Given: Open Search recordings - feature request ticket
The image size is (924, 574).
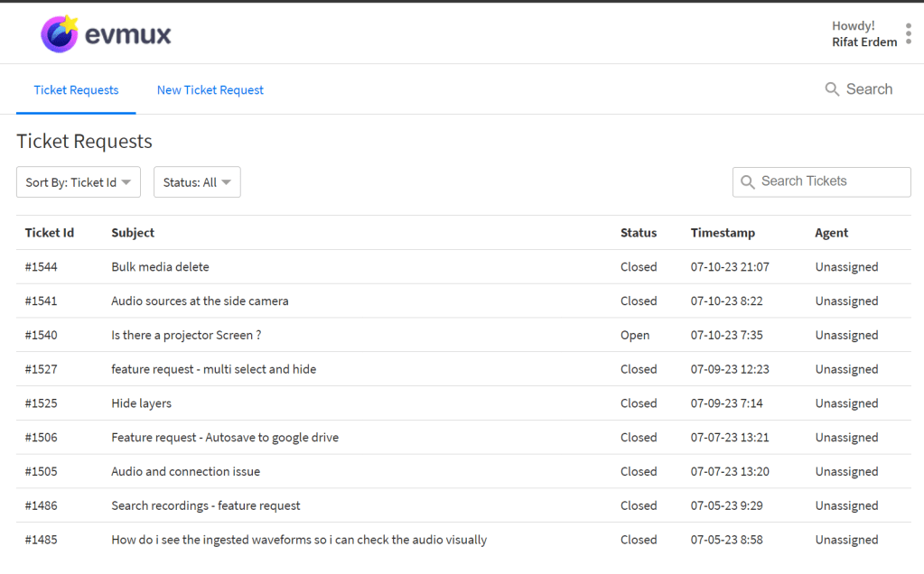Looking at the screenshot, I should tap(206, 505).
